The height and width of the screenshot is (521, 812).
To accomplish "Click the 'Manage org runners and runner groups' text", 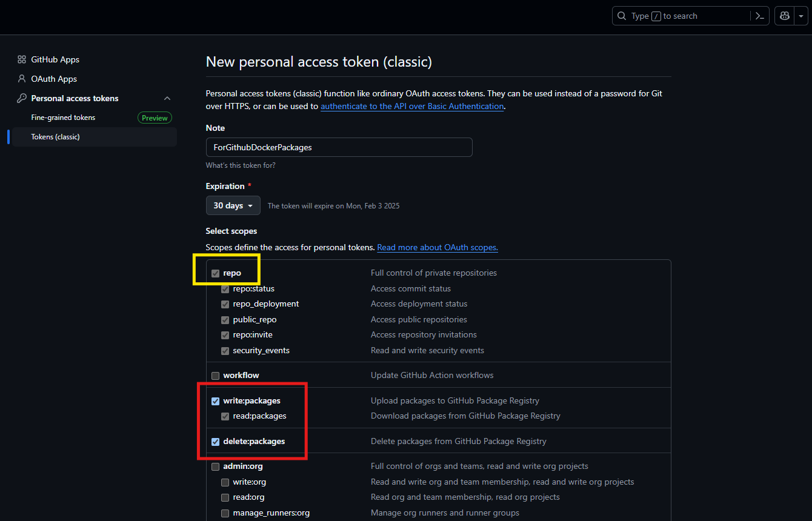I will coord(445,513).
